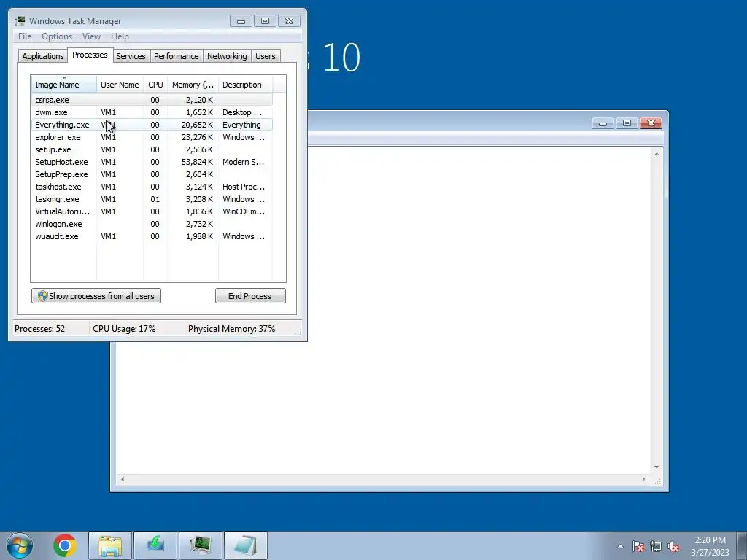Open network status tray icon

[x=656, y=546]
